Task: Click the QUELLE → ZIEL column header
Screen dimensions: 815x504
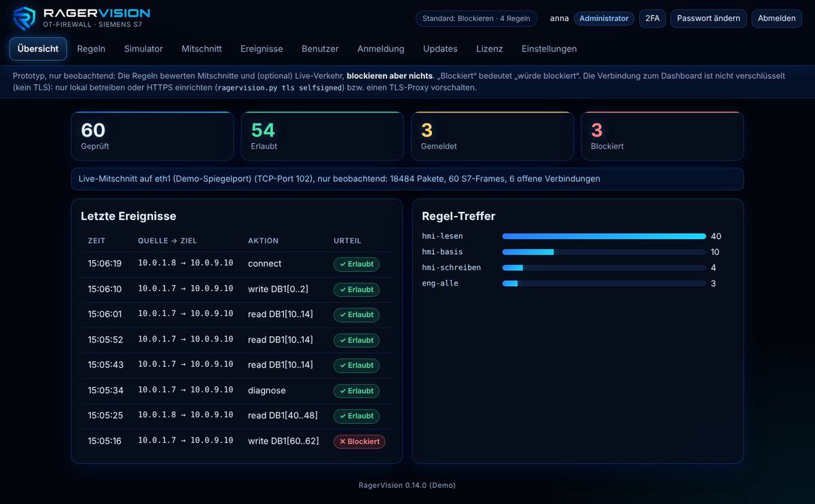Action: 168,240
